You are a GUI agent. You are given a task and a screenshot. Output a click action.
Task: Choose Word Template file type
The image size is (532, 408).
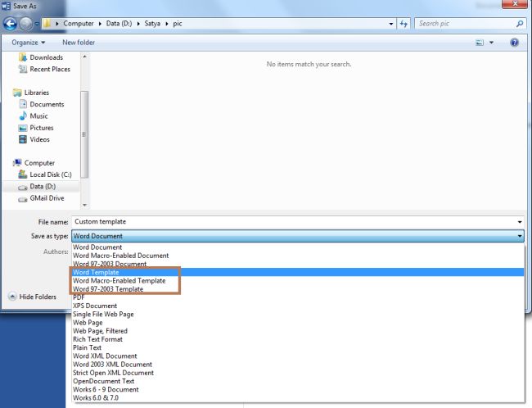pyautogui.click(x=298, y=272)
